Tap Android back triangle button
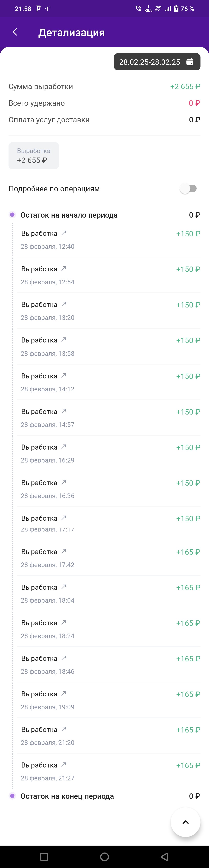The width and height of the screenshot is (209, 868). coord(164,857)
